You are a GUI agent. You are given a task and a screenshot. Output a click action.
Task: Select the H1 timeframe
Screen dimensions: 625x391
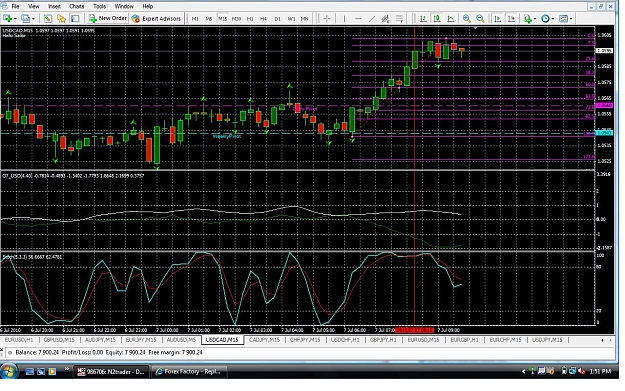pyautogui.click(x=250, y=19)
